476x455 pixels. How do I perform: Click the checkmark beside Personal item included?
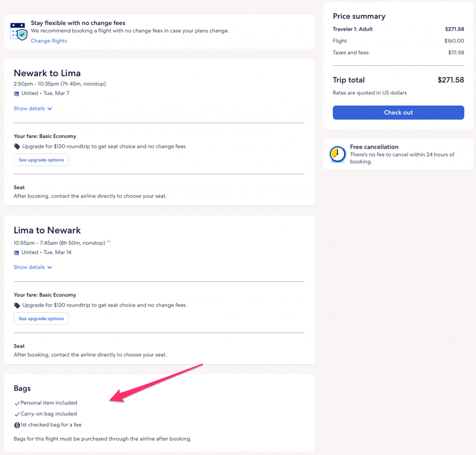click(x=17, y=403)
